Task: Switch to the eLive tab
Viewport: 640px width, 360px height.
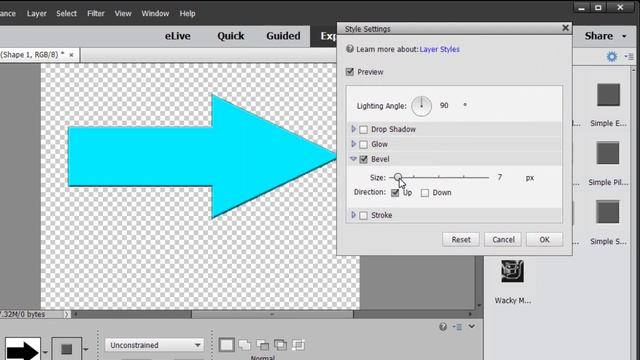Action: (x=178, y=36)
